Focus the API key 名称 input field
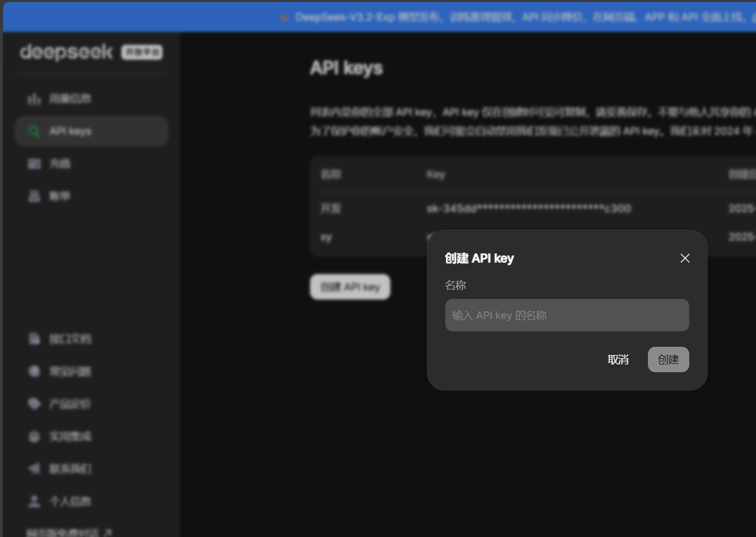This screenshot has height=537, width=756. (566, 315)
